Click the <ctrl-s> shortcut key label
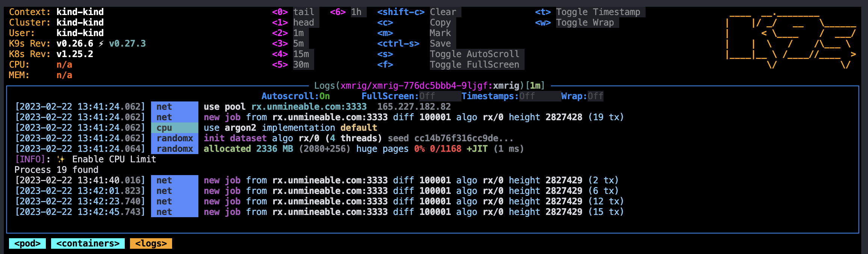This screenshot has width=868, height=254. pyautogui.click(x=398, y=44)
